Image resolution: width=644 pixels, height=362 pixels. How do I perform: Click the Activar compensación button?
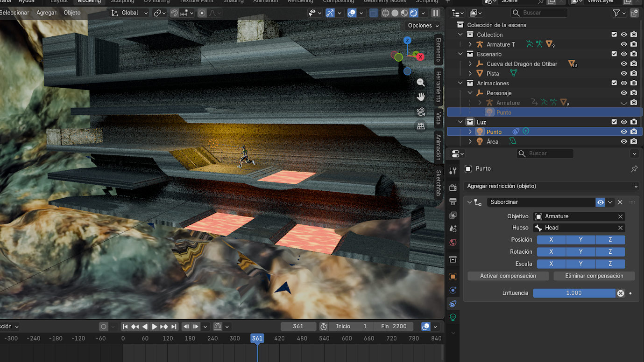(508, 276)
